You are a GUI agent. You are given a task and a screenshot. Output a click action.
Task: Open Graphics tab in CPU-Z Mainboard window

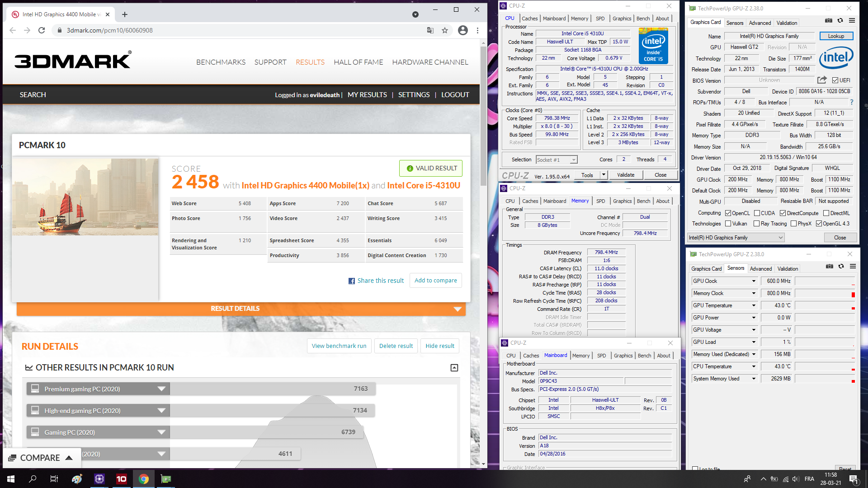pyautogui.click(x=623, y=356)
